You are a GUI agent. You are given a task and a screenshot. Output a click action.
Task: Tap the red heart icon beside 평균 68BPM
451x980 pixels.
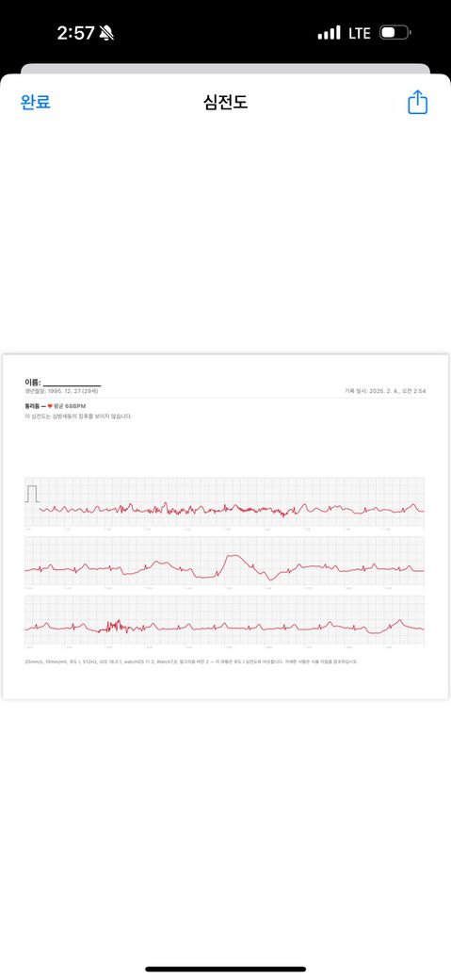[50, 405]
